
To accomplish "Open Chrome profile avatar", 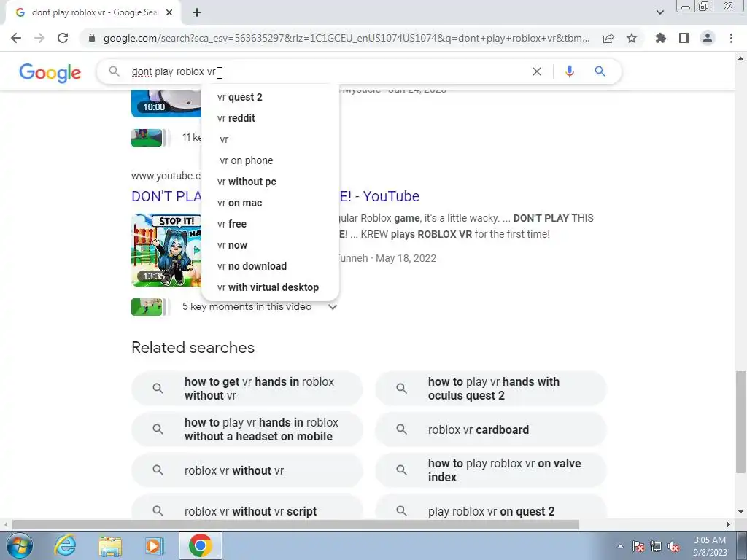I will pyautogui.click(x=708, y=38).
